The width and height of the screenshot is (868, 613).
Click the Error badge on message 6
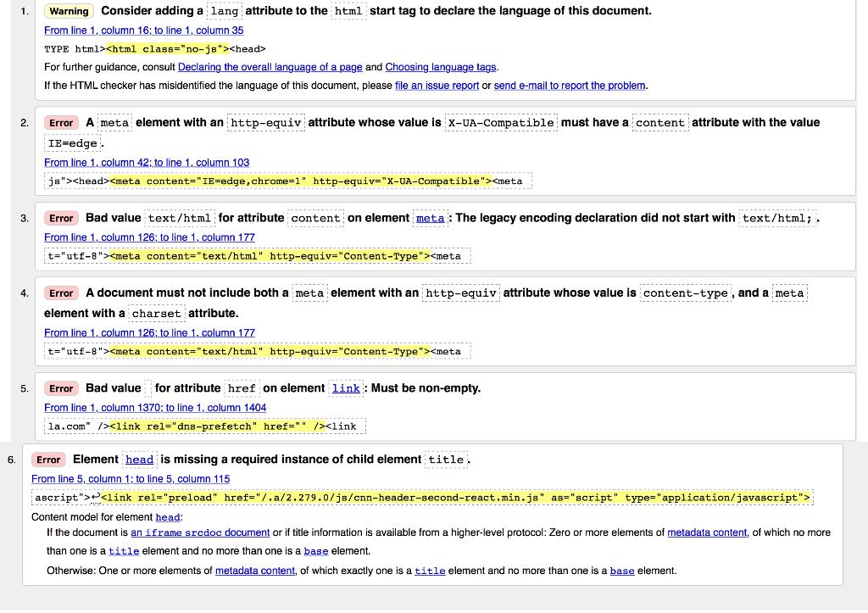48,460
